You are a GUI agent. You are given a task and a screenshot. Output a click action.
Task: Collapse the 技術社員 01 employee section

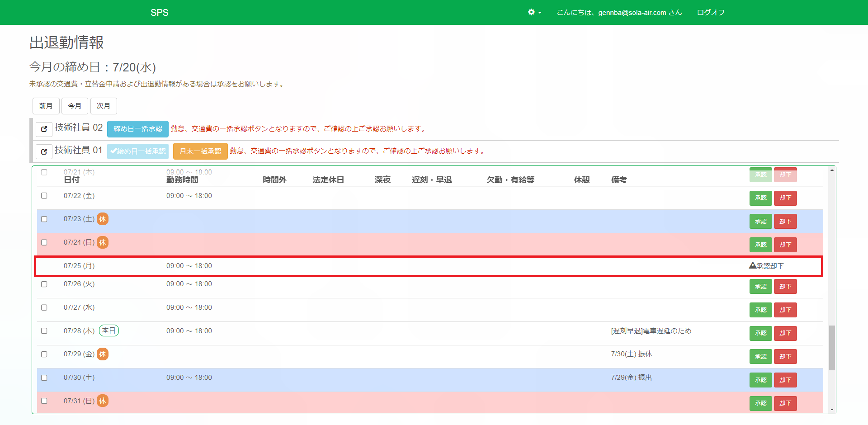coord(79,150)
